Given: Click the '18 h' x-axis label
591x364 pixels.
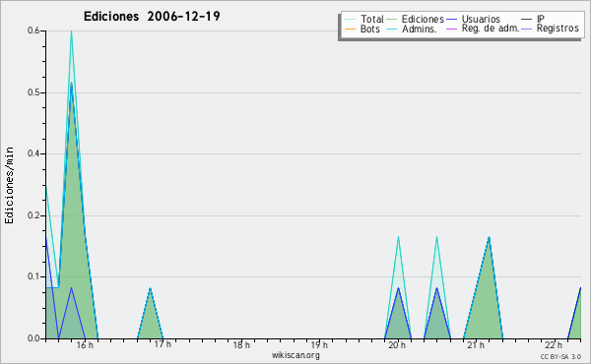Looking at the screenshot, I should [x=241, y=344].
